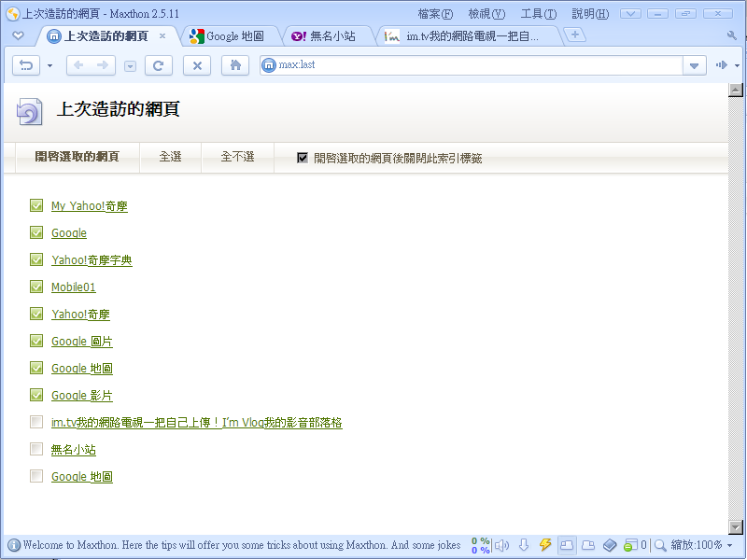Uncheck the Yahoo!奇摩 row checkbox
Image resolution: width=747 pixels, height=560 pixels.
[36, 314]
